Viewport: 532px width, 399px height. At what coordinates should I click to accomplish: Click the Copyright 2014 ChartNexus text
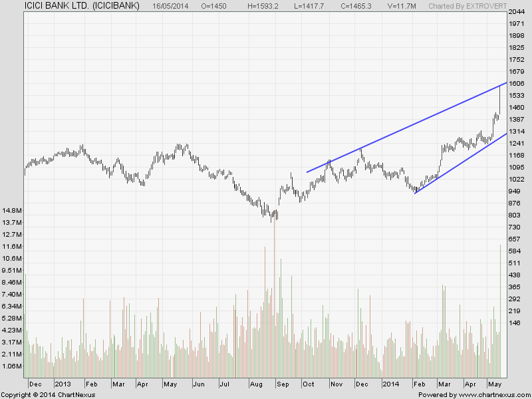pos(48,394)
